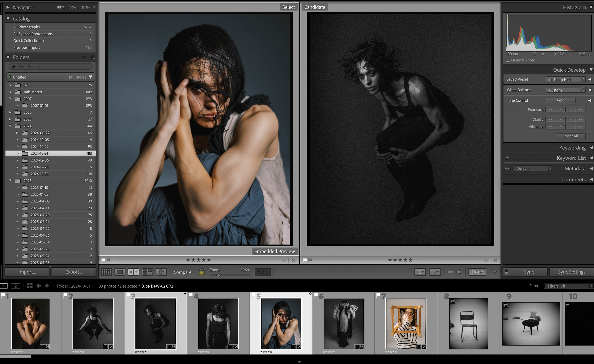Collapse the Catalog panel

[x=8, y=19]
